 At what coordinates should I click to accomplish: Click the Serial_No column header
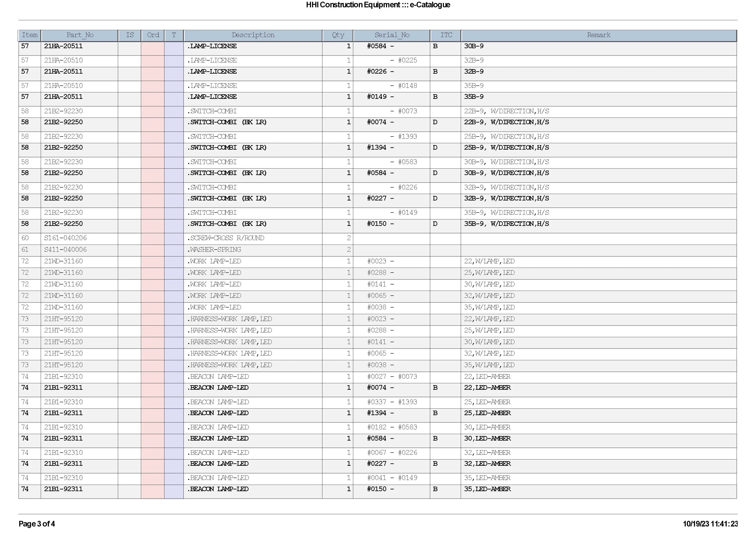click(392, 36)
